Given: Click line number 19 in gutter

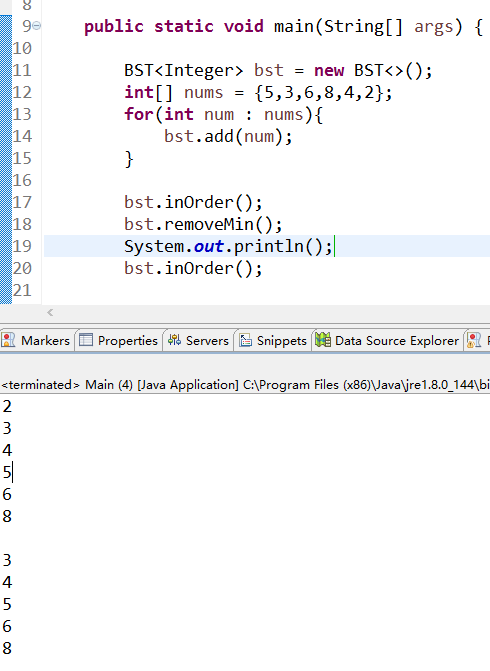Looking at the screenshot, I should [x=22, y=246].
